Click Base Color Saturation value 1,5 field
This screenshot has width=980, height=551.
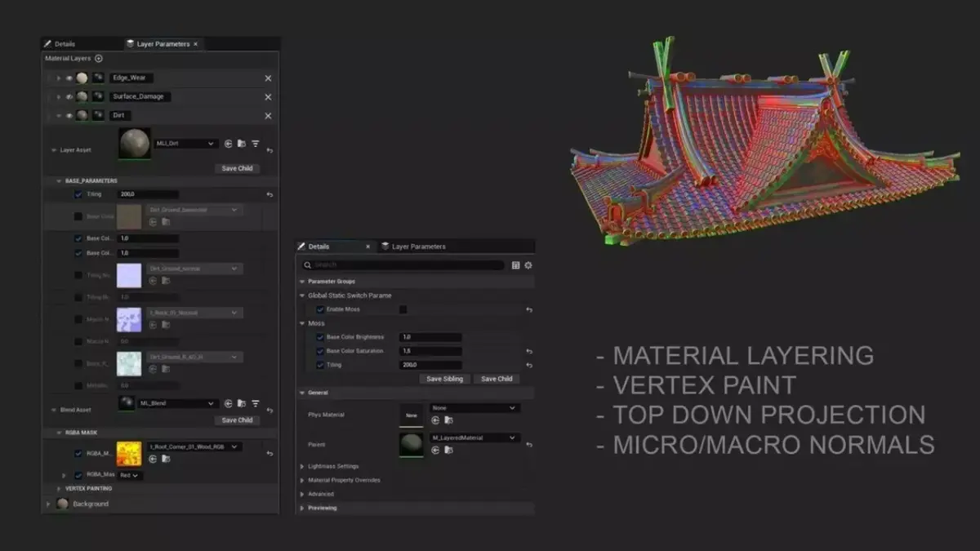pyautogui.click(x=430, y=351)
